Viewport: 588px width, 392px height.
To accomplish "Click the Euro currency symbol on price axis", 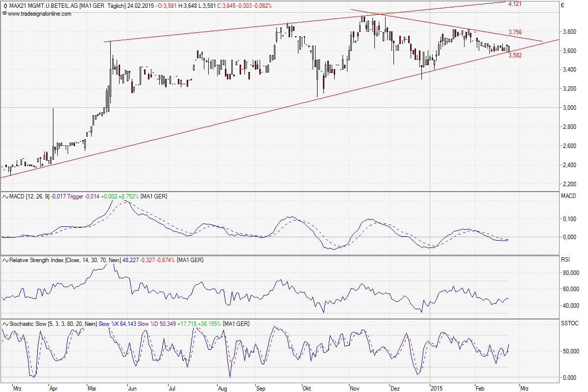I will pos(563,6).
